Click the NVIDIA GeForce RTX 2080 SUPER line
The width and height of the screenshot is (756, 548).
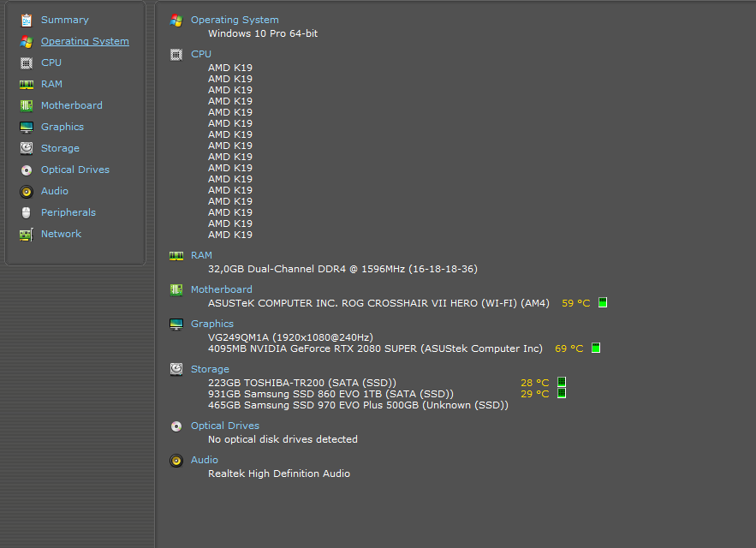click(375, 348)
